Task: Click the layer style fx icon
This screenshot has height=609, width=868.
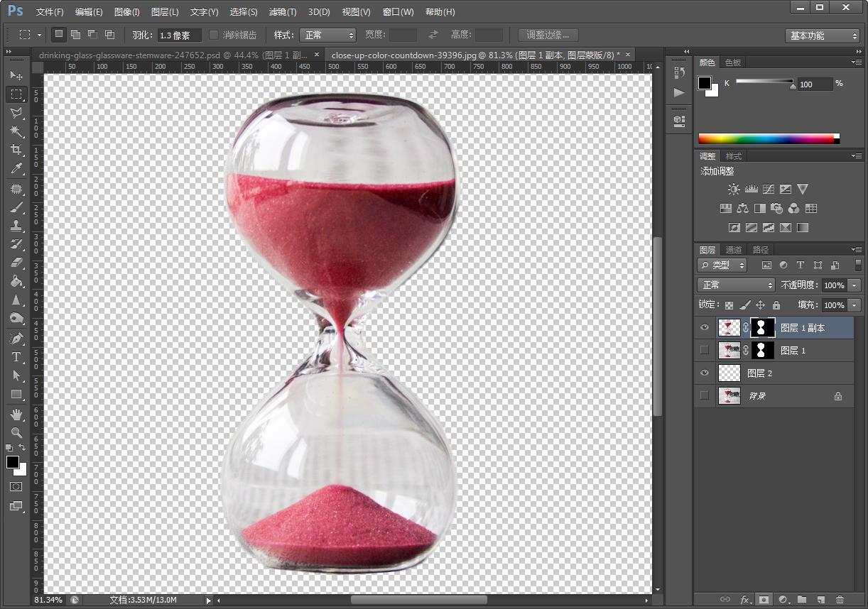Action: [744, 600]
